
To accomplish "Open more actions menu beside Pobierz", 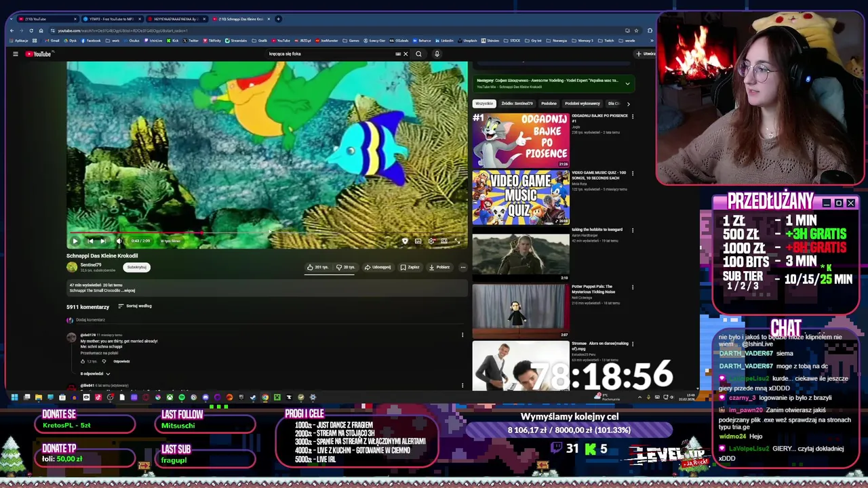I will [463, 267].
